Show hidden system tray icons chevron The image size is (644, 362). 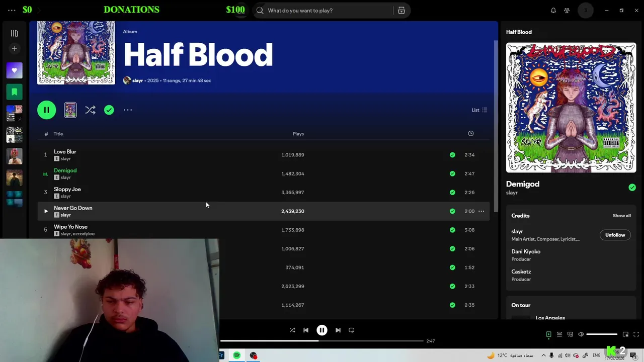click(x=543, y=355)
